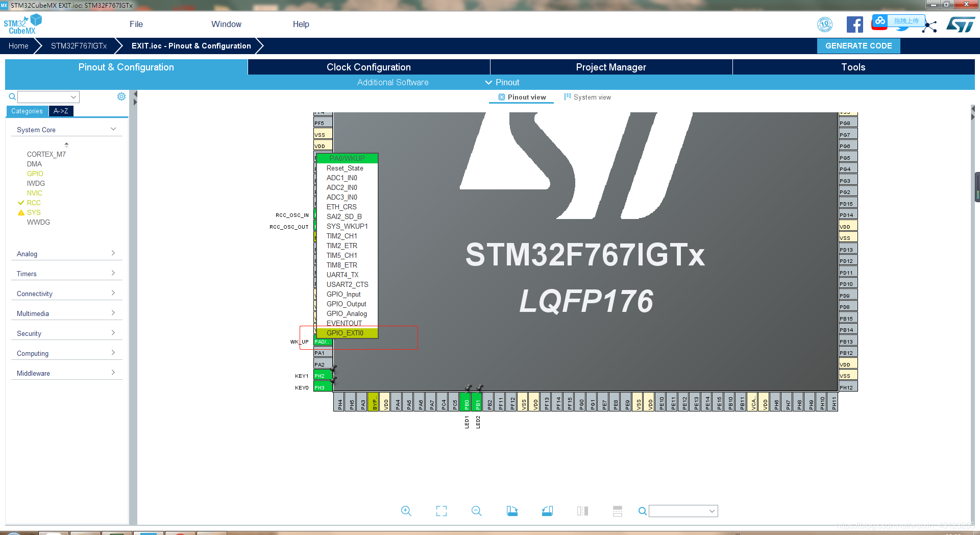This screenshot has height=535, width=980.
Task: Click the peripheral search magnifier icon
Action: click(12, 96)
